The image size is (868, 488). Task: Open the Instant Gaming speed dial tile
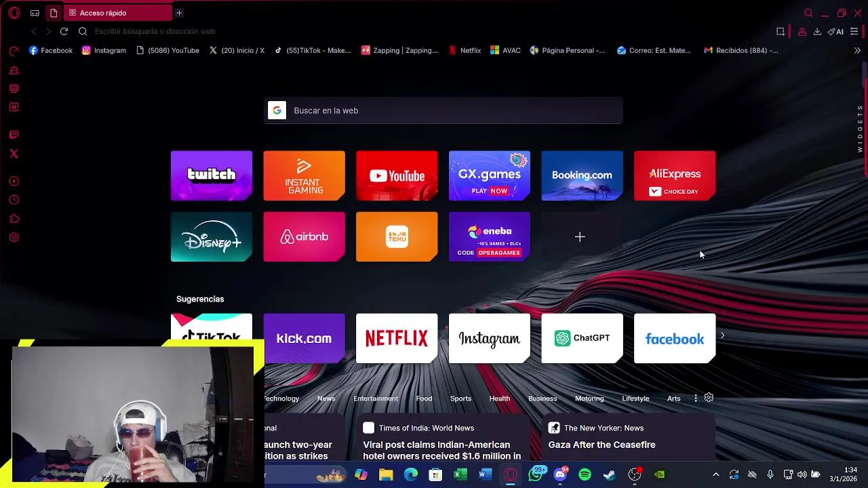tap(304, 176)
